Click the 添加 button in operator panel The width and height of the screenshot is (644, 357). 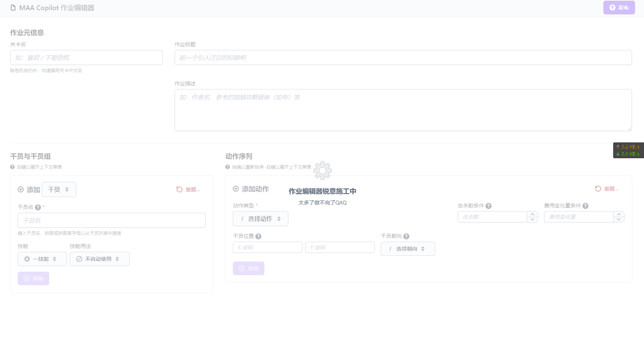point(33,278)
